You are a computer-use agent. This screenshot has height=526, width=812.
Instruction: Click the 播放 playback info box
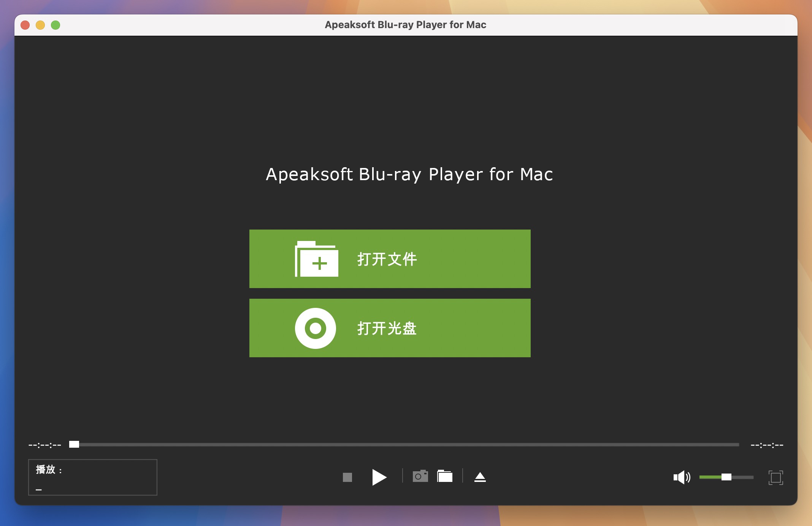[93, 477]
